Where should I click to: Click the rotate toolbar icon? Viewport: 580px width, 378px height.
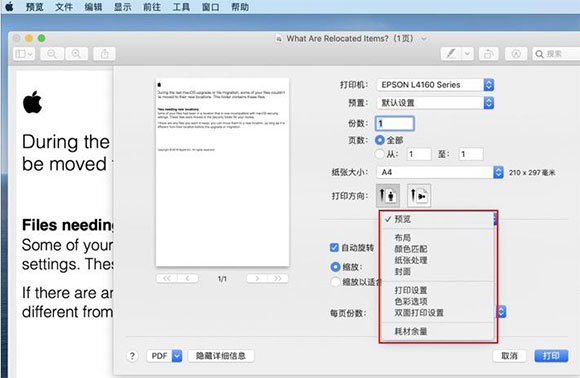click(489, 54)
